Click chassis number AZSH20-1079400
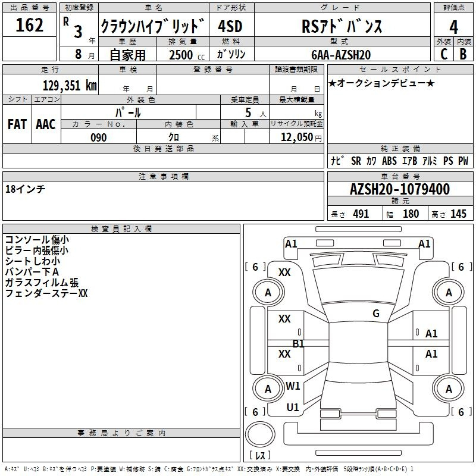Screen dimensions: 476x476 coord(399,189)
